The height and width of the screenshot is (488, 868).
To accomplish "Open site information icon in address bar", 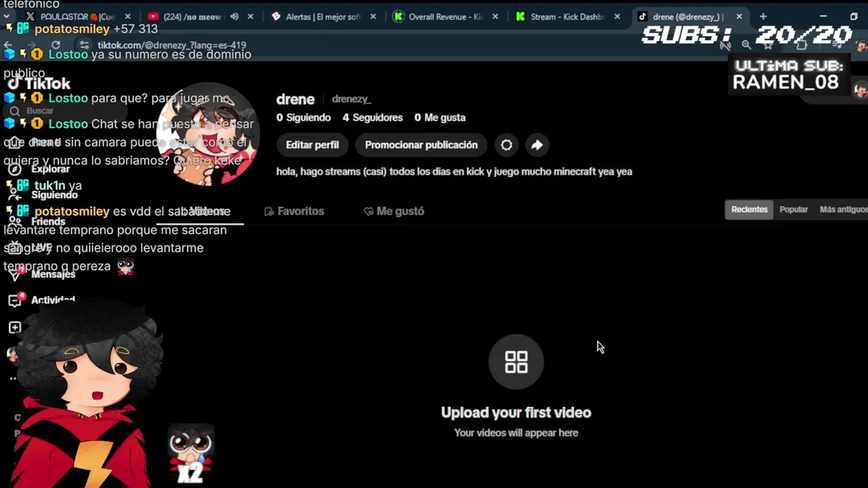I will coord(84,45).
